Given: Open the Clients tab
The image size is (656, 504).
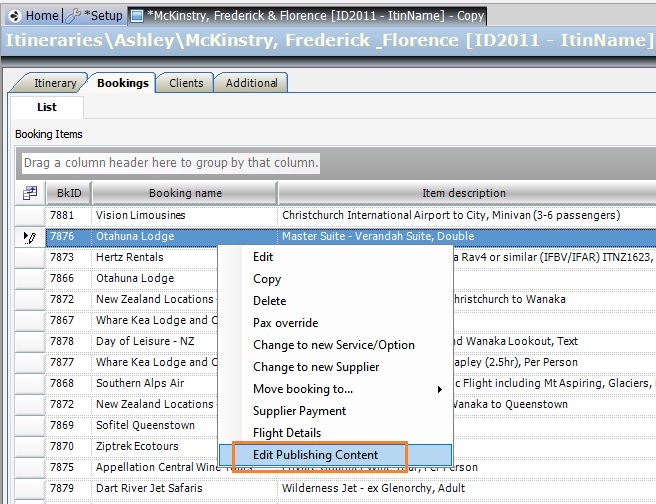Looking at the screenshot, I should (x=186, y=83).
